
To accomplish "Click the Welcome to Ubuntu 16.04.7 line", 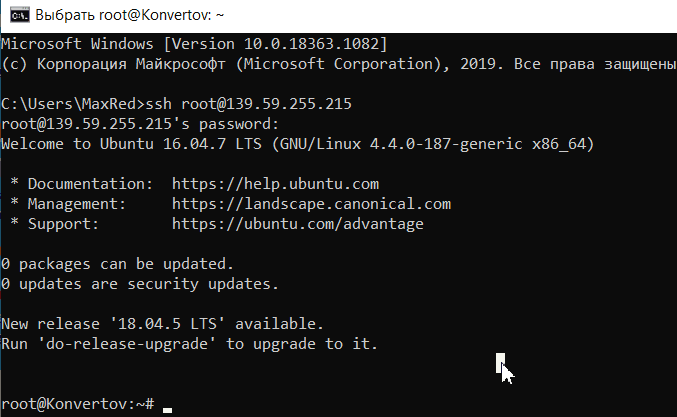I will pos(297,144).
